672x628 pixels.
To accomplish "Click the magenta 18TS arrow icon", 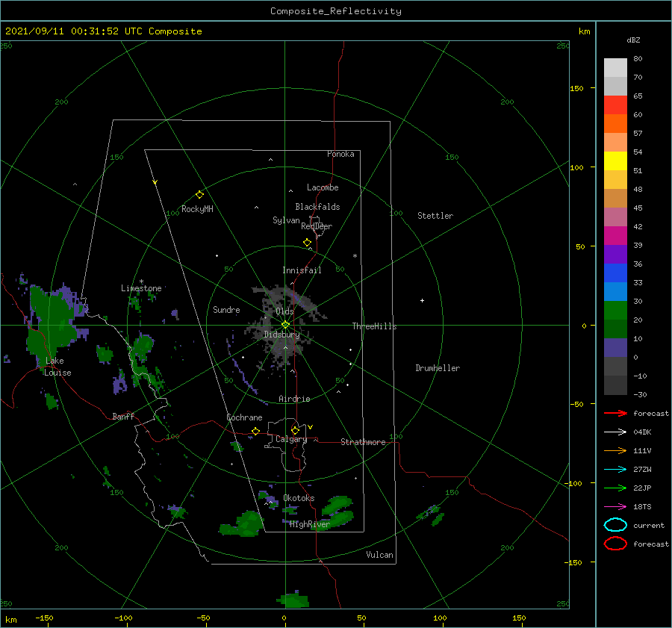I will (x=615, y=507).
